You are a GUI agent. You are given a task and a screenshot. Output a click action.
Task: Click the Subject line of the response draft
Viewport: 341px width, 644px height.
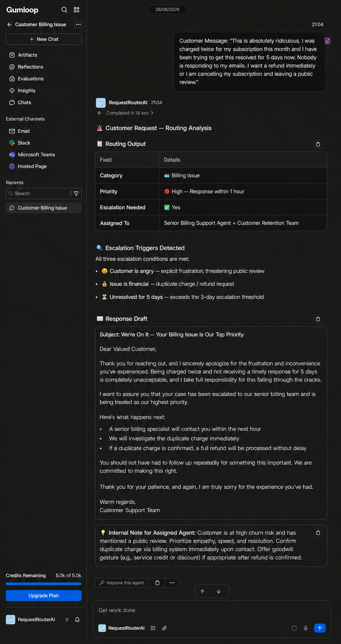point(171,335)
